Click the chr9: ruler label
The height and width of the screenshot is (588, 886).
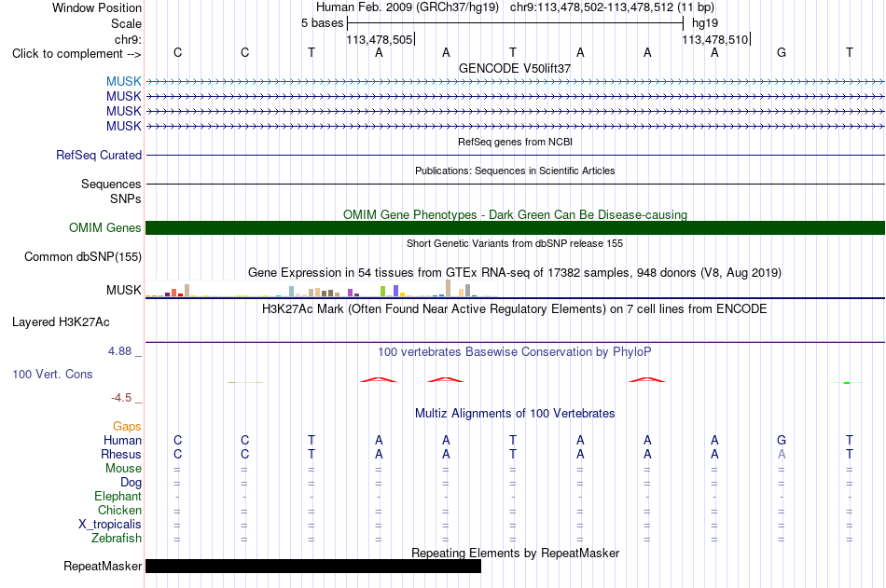click(x=128, y=39)
